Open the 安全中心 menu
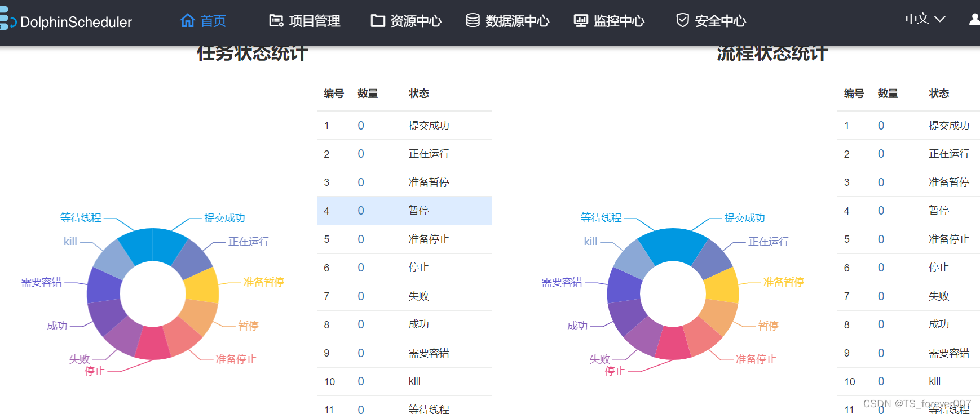Screen dimensions: 980x414 (711, 21)
